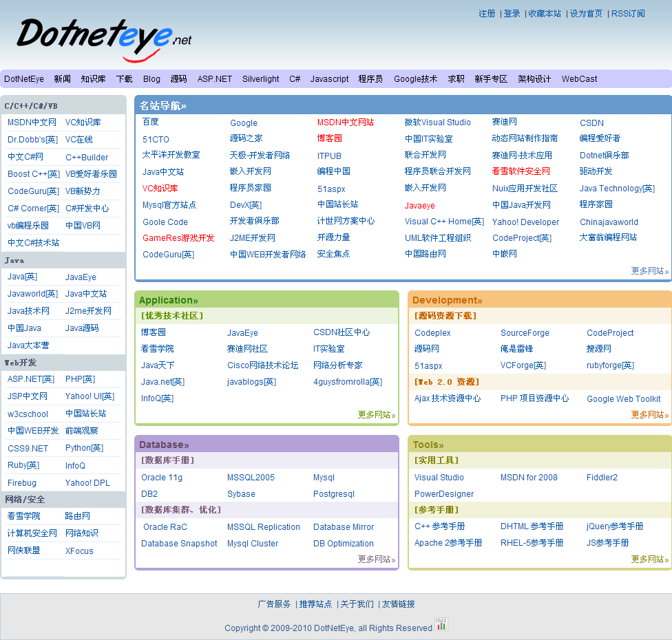Select Silverlight in the navigation bar
Image resolution: width=672 pixels, height=640 pixels.
260,79
